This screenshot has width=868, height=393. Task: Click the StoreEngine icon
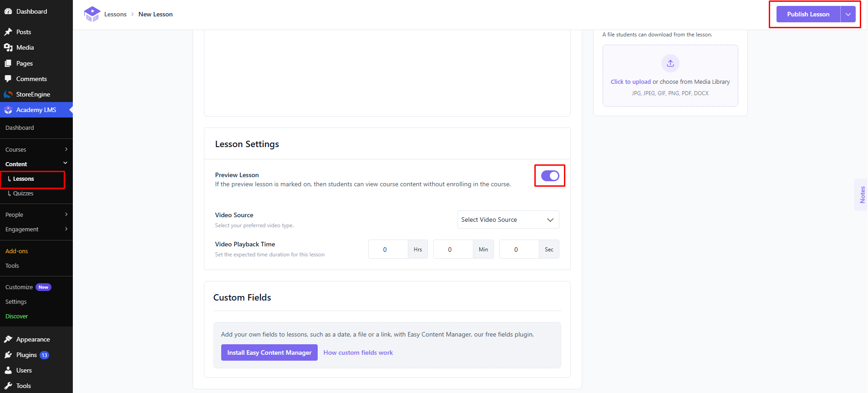pos(8,94)
